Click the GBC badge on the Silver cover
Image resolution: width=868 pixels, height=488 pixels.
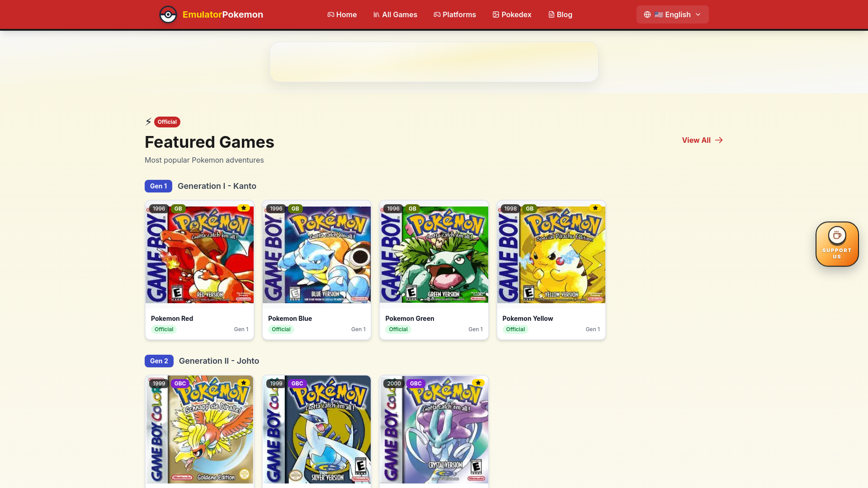297,384
